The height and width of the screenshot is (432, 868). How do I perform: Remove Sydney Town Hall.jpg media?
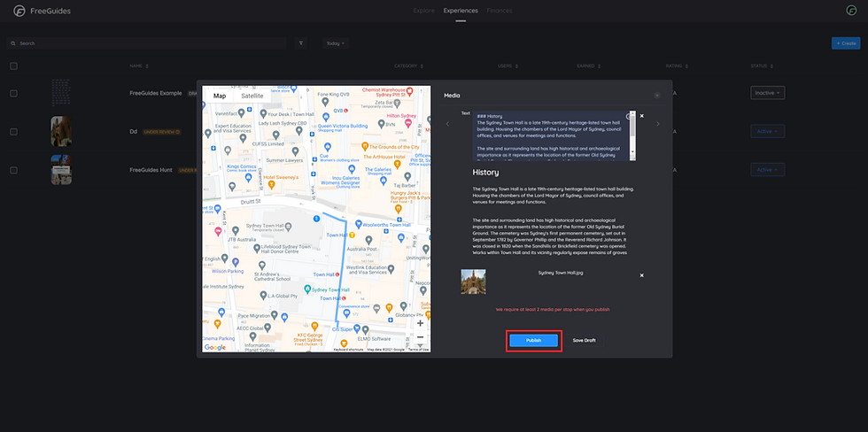[641, 275]
